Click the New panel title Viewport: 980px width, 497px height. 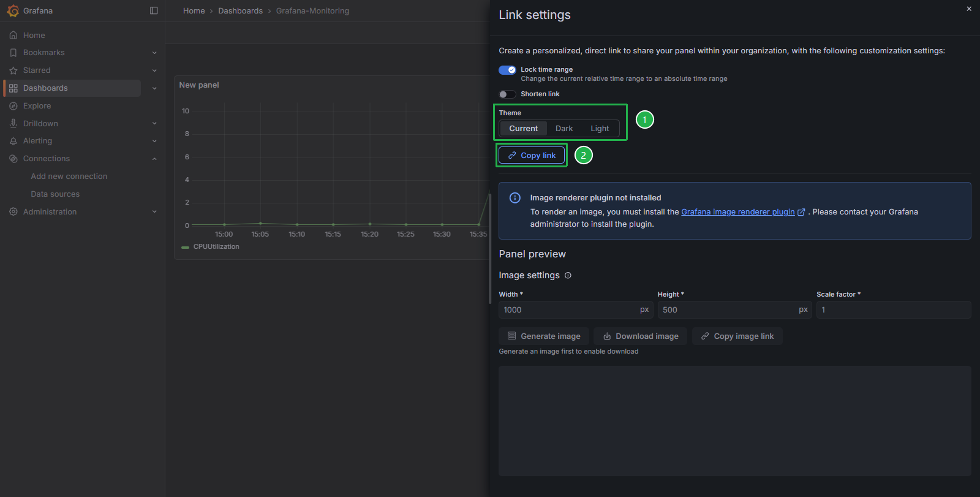tap(199, 85)
